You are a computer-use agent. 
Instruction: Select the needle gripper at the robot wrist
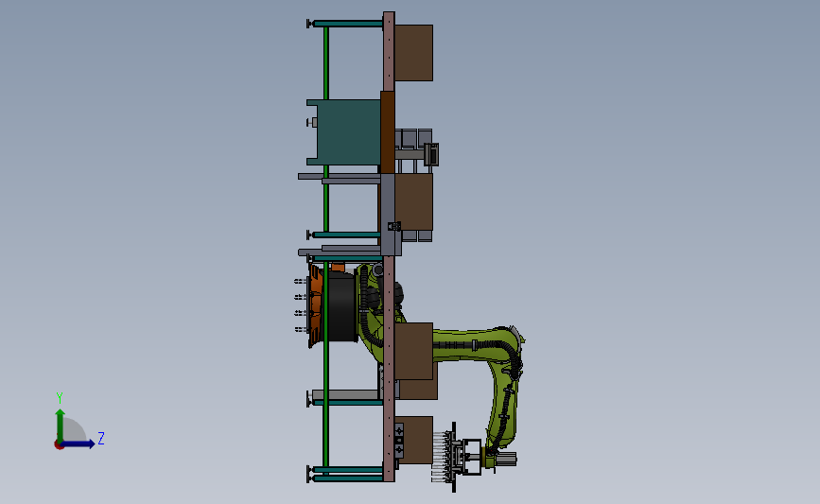pyautogui.click(x=455, y=458)
